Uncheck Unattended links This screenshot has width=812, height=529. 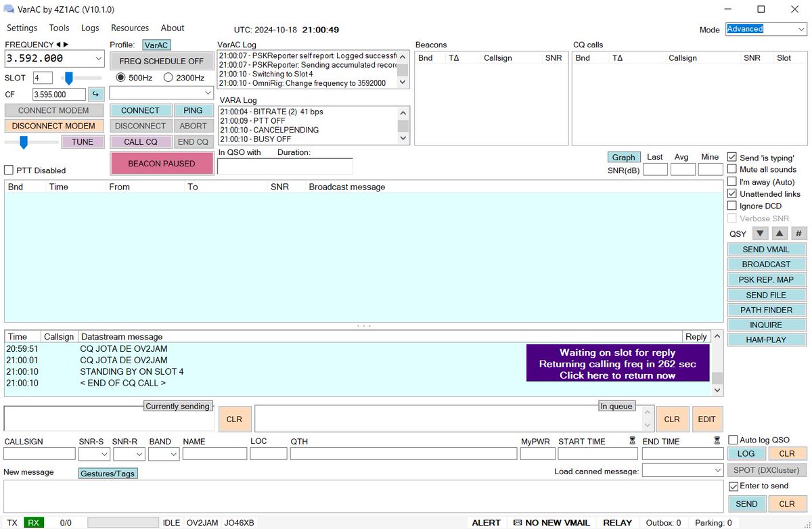pyautogui.click(x=732, y=193)
